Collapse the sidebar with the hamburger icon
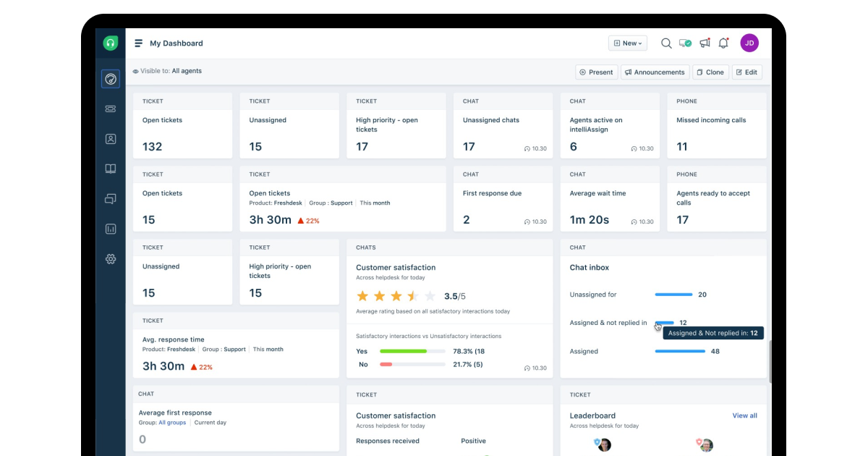This screenshot has height=456, width=868. (137, 43)
